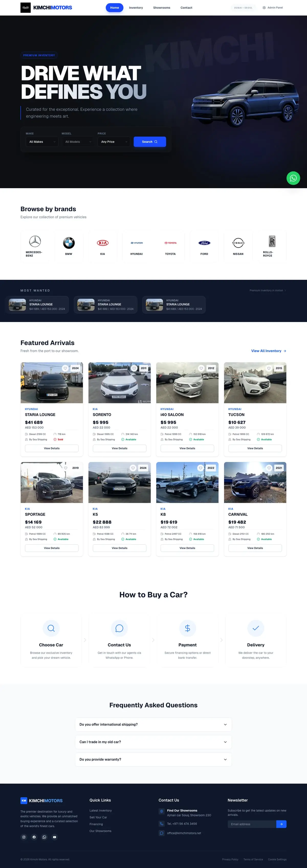Open the All Models dropdown

[x=78, y=142]
